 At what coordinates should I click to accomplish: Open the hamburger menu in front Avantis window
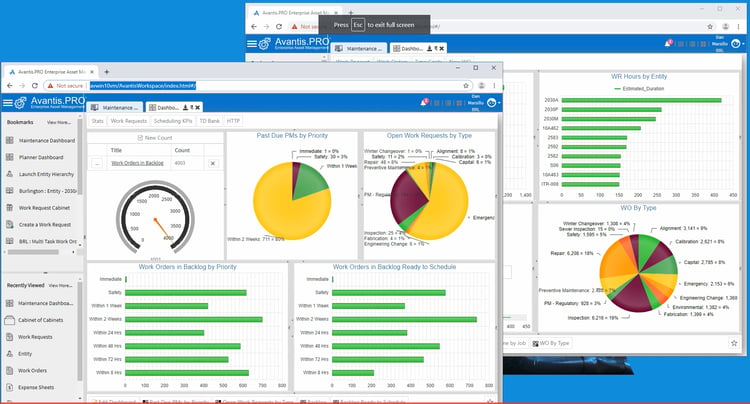pos(8,103)
